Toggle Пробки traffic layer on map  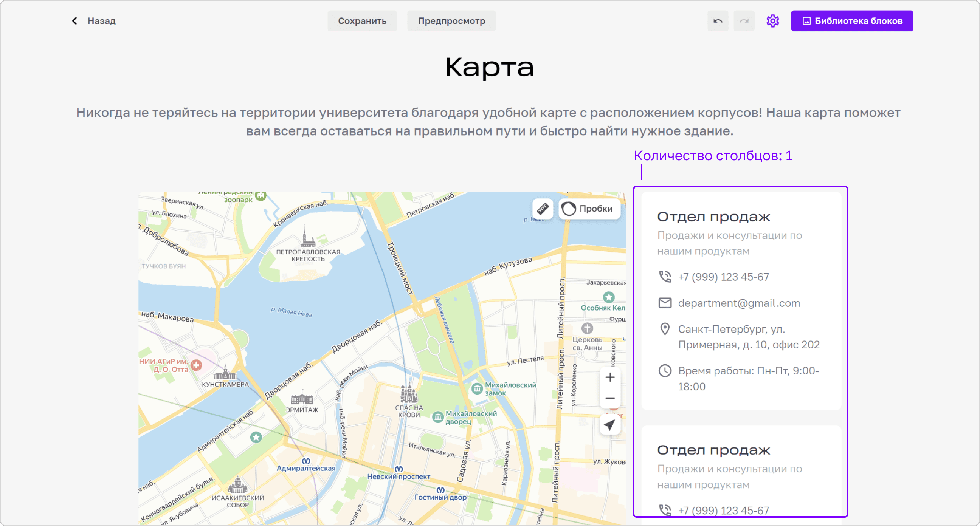[589, 209]
